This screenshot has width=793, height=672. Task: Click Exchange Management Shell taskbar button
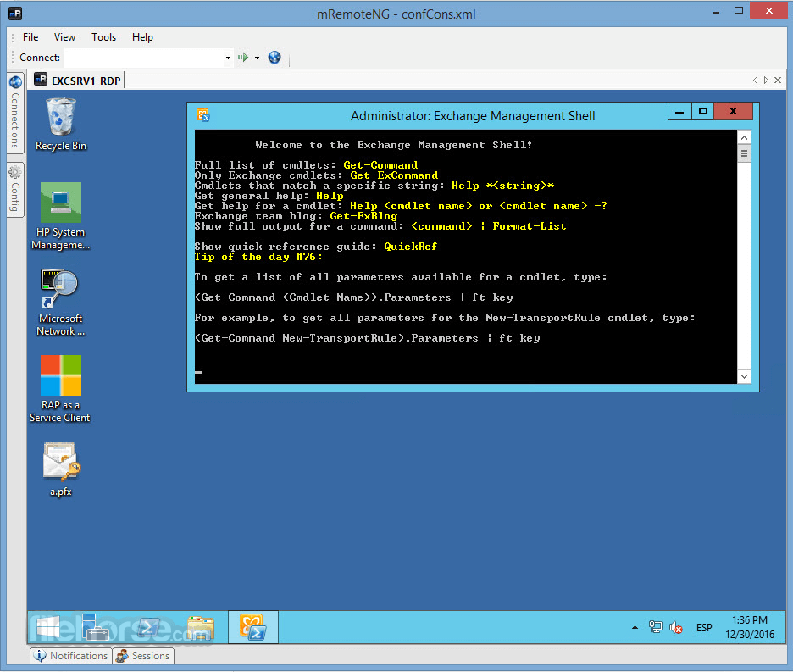[253, 627]
